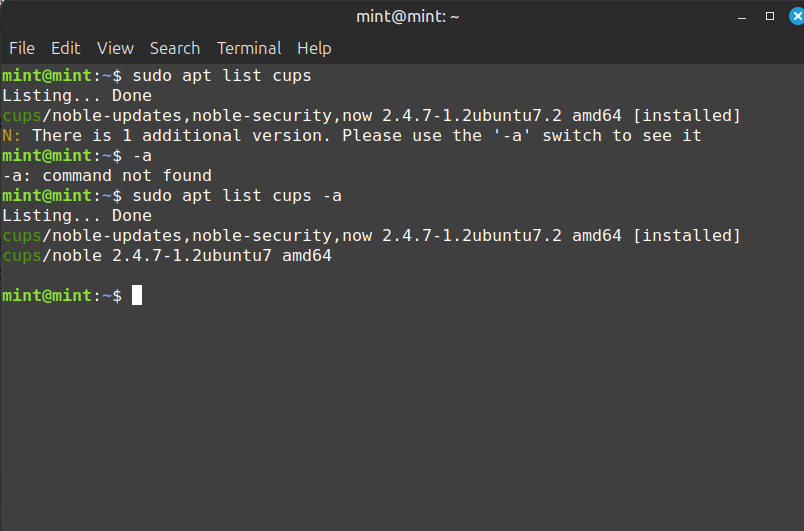Click the first 'sudo apt list cups' command
Screen dimensions: 804x531
click(222, 76)
